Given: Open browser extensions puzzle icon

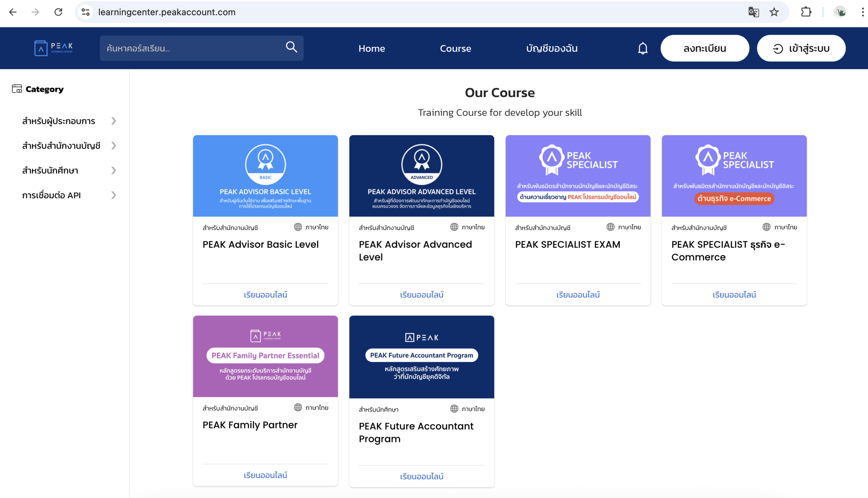Looking at the screenshot, I should tap(806, 12).
